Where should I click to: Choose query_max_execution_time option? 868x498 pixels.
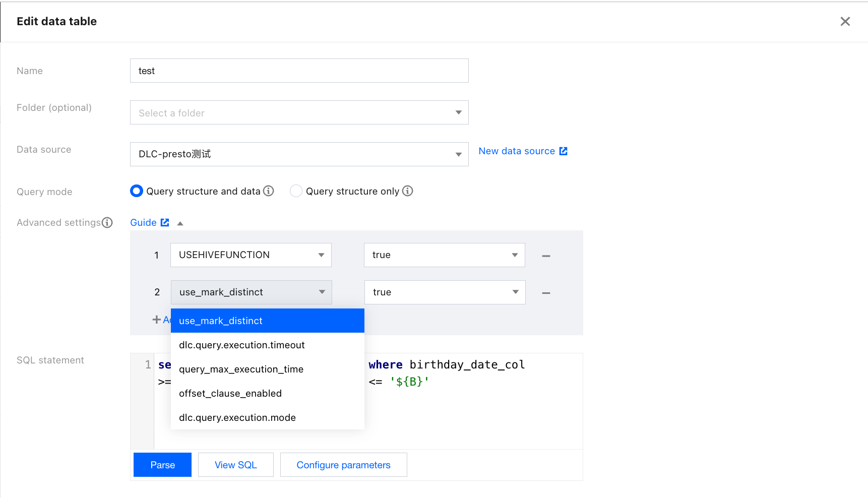pyautogui.click(x=241, y=369)
